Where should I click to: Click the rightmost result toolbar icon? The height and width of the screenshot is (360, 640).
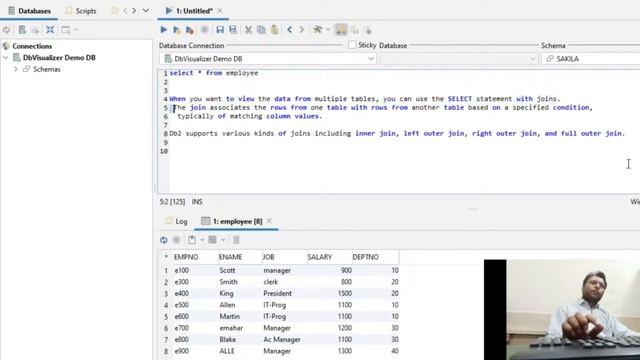236,240
